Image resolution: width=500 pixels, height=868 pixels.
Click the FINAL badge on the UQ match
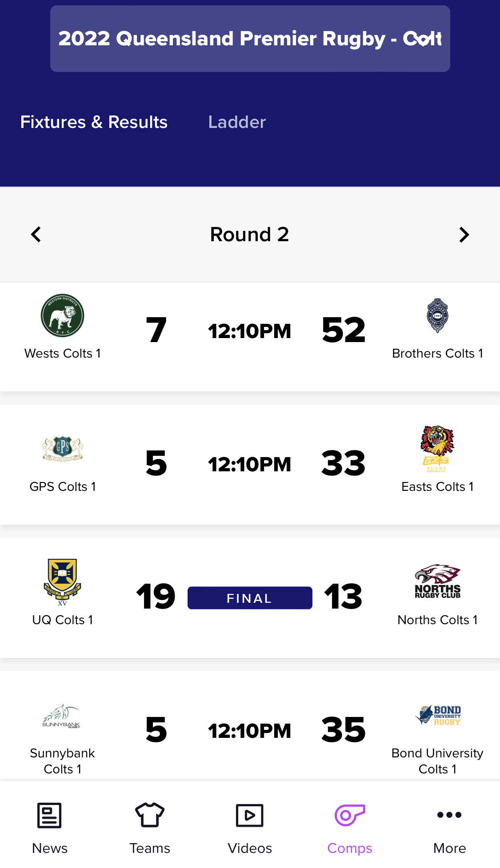250,598
